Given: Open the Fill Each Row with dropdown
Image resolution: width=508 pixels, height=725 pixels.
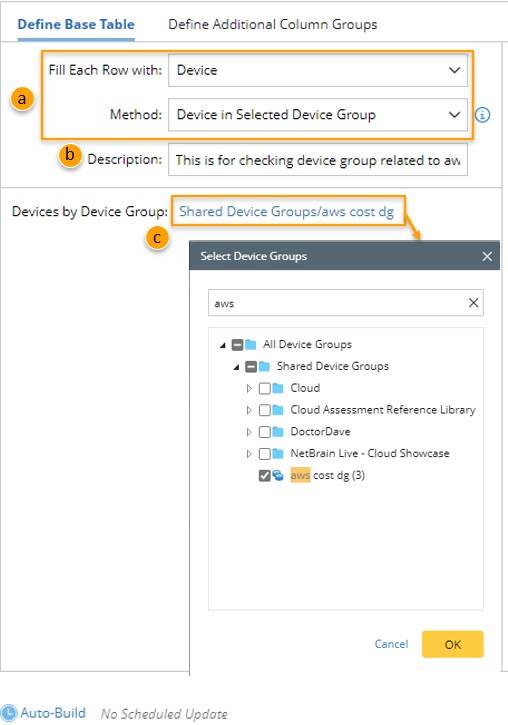Looking at the screenshot, I should 318,70.
